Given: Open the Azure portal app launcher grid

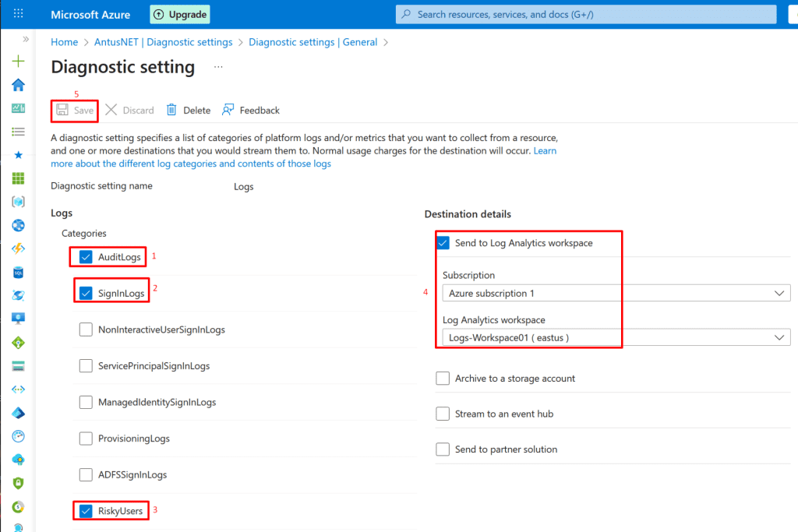Looking at the screenshot, I should point(19,14).
